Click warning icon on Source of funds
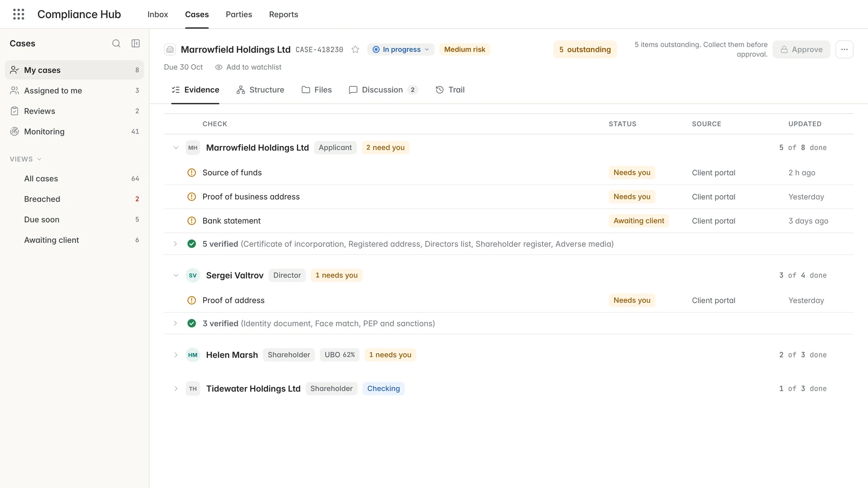Screen dimensions: 868x488 [191, 173]
